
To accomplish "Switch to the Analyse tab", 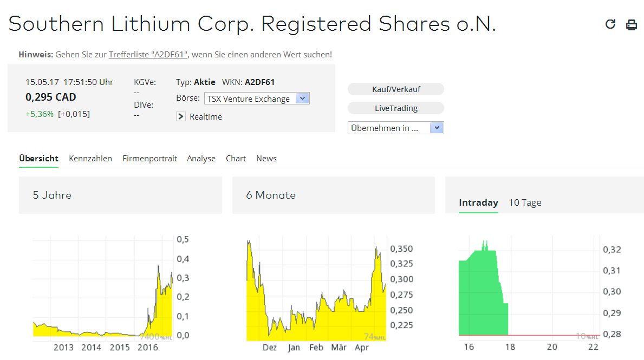I will (201, 158).
